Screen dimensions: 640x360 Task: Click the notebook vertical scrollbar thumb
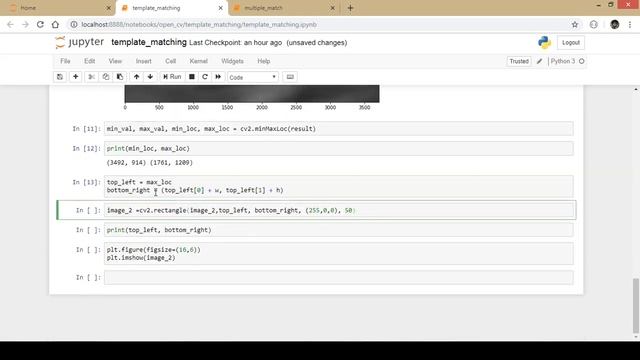pos(636,305)
